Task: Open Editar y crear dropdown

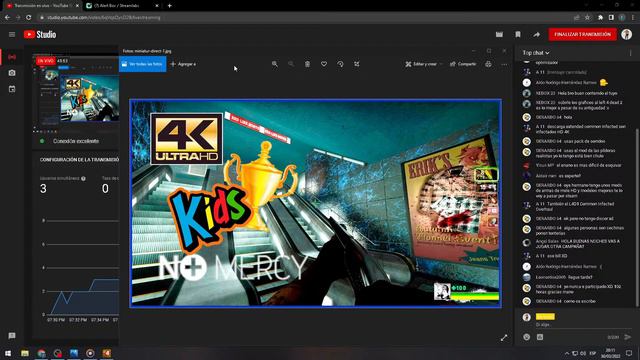Action: (424, 64)
